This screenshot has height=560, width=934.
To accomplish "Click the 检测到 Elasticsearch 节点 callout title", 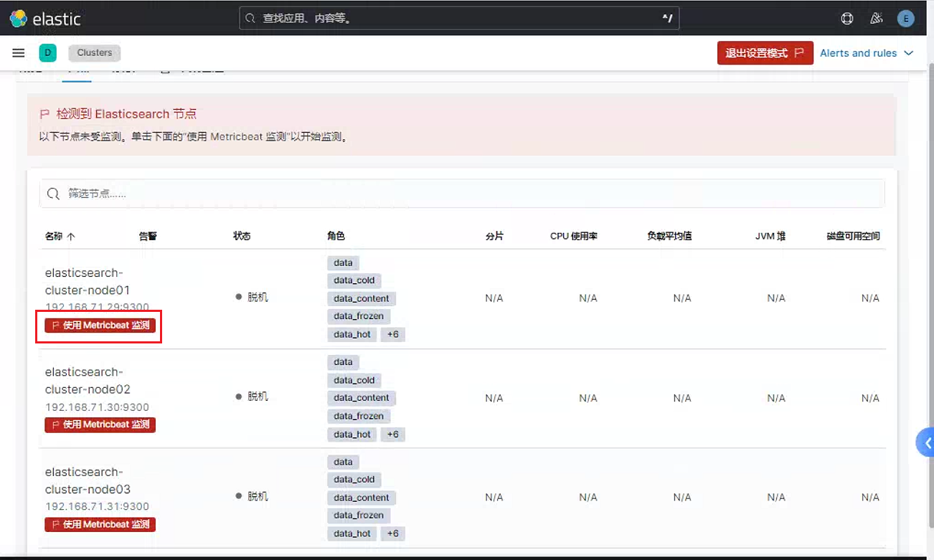I will (126, 113).
